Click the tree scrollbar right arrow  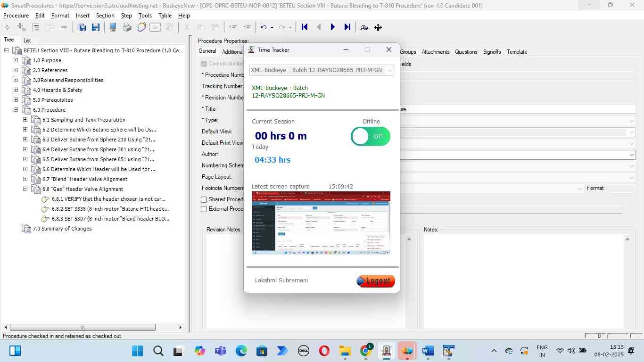tap(180, 328)
